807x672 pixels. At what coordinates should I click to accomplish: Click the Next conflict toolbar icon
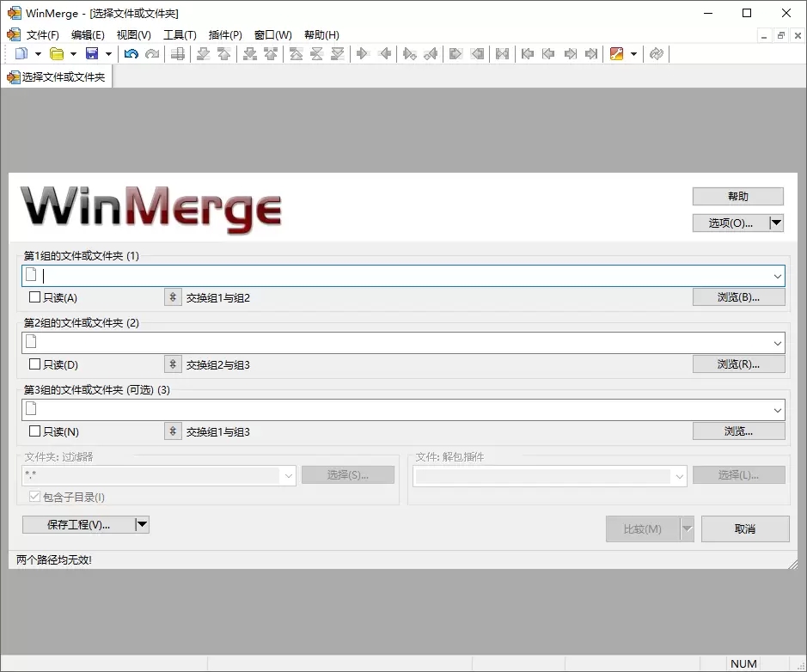pyautogui.click(x=250, y=53)
